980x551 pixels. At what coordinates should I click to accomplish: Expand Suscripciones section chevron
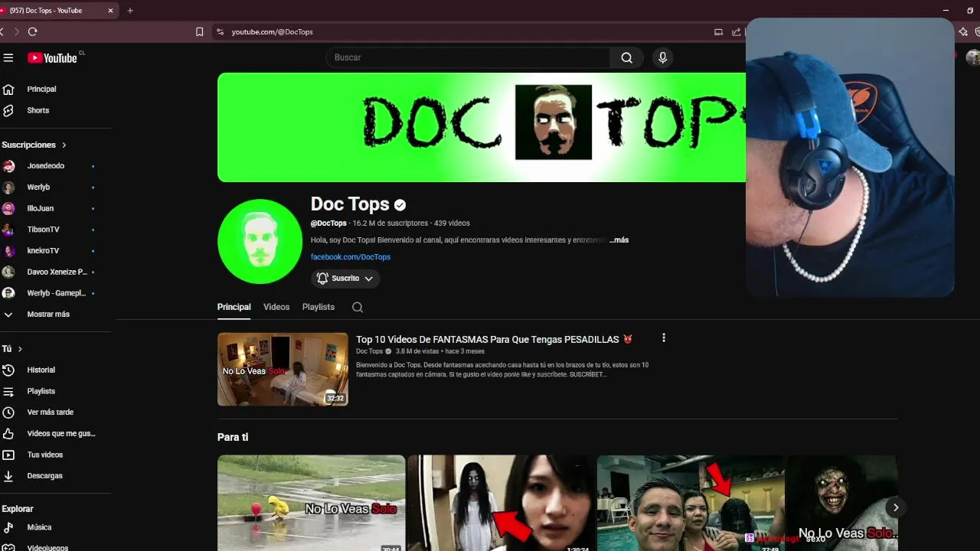[64, 145]
